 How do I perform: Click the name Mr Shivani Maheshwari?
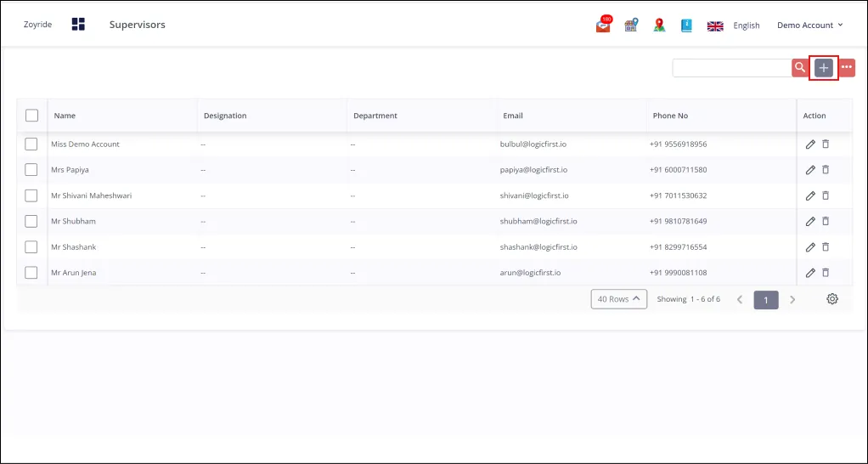[x=92, y=195]
